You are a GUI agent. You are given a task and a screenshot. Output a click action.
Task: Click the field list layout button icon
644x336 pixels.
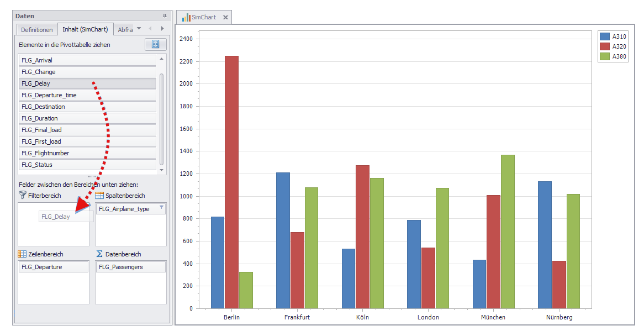coord(155,45)
